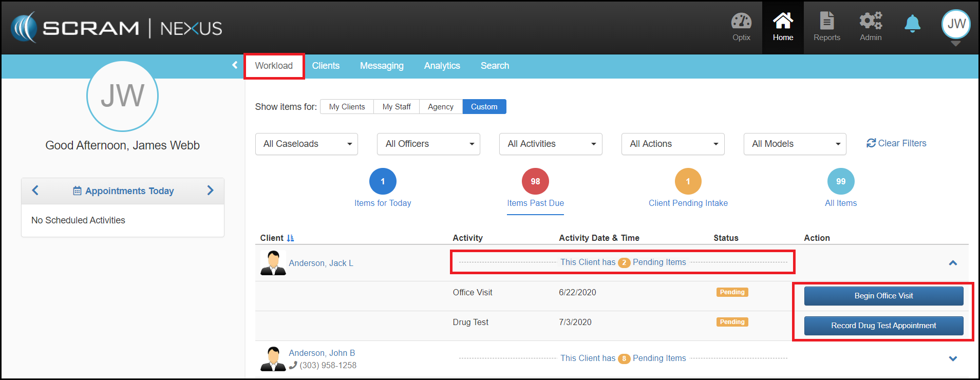The width and height of the screenshot is (980, 380).
Task: Click the Home house icon
Action: pyautogui.click(x=783, y=22)
